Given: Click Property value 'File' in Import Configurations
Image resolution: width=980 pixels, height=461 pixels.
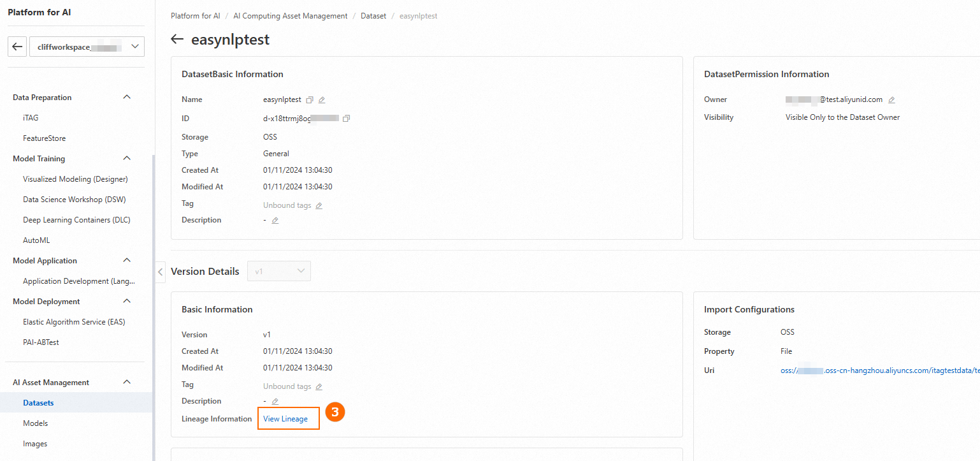Looking at the screenshot, I should click(786, 351).
